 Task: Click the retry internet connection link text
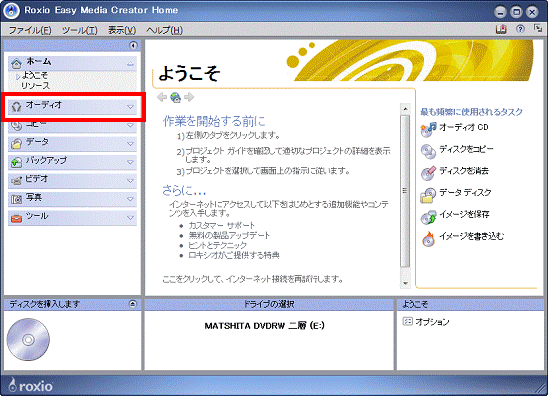(x=253, y=279)
